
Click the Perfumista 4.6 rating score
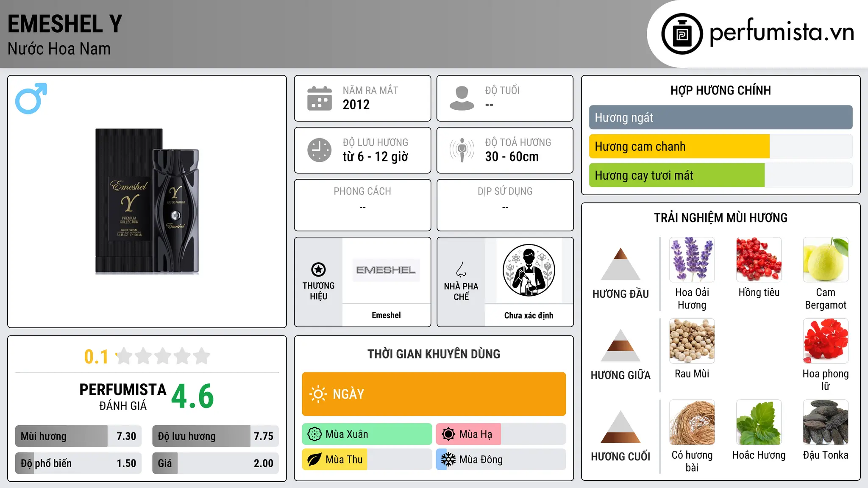click(192, 396)
